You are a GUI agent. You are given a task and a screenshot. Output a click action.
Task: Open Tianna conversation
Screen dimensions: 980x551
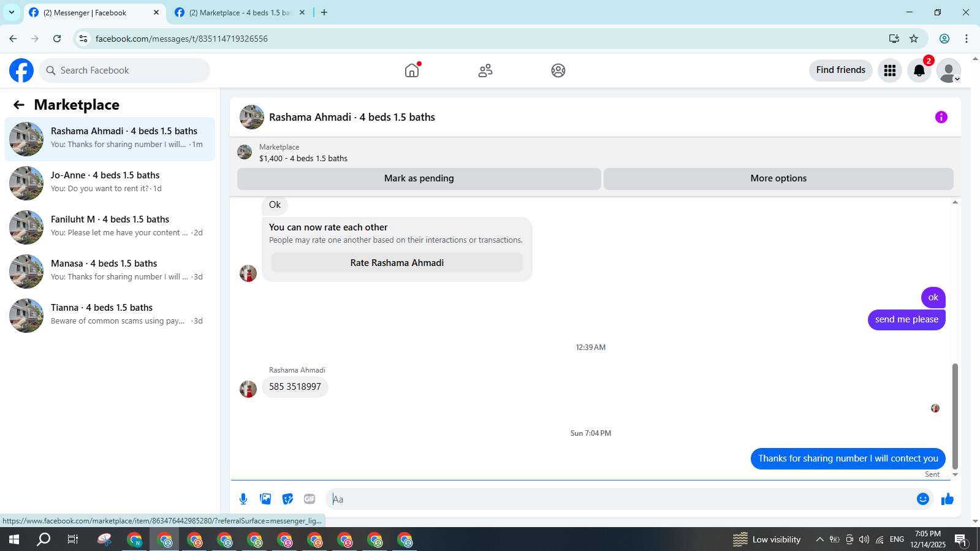[110, 316]
